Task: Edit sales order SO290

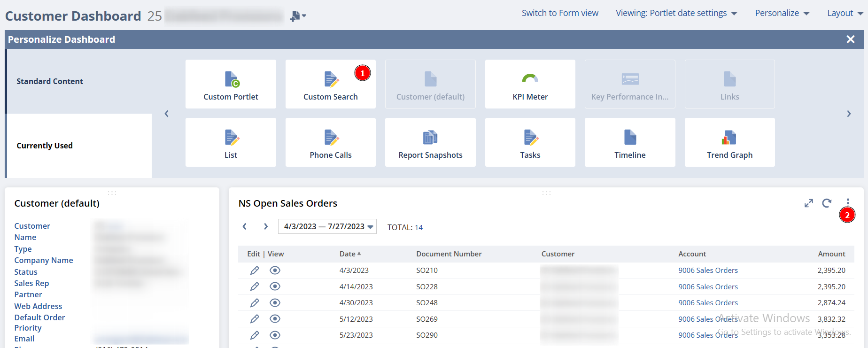Action: (x=255, y=335)
